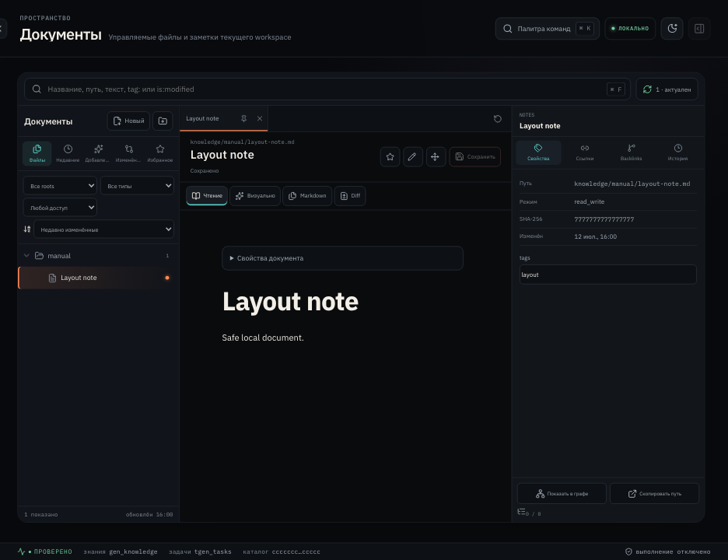The width and height of the screenshot is (728, 560).
Task: Open the 'Все roots' dropdown
Action: [x=60, y=186]
